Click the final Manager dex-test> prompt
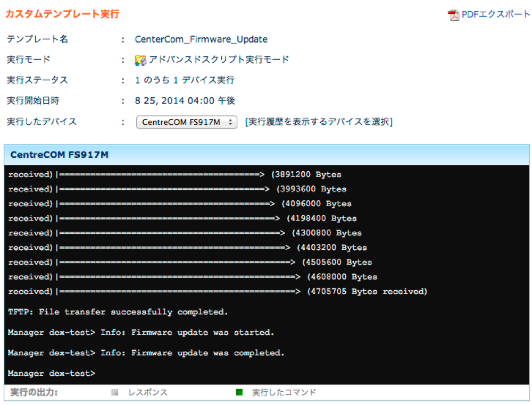The image size is (532, 405). coord(52,374)
